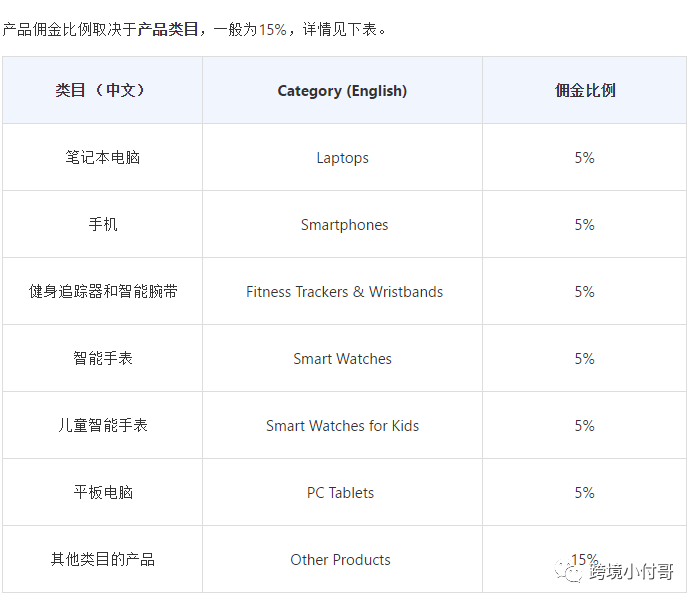Click the 其他类目的产品 cell
Screen dimensions: 696x603
pos(103,559)
